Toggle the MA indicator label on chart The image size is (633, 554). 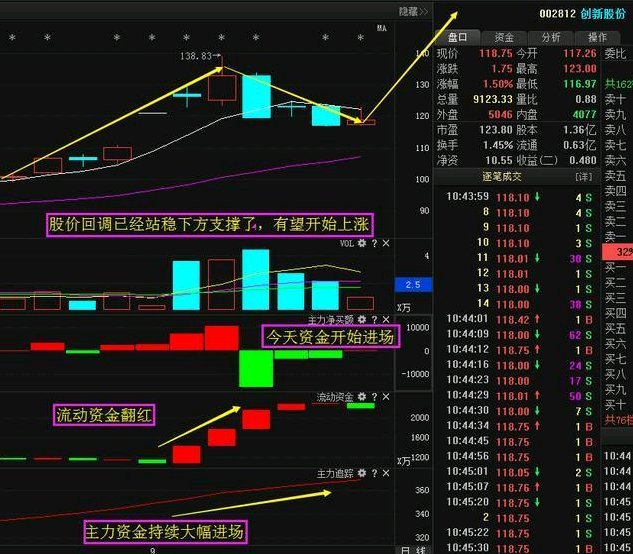coord(381,29)
